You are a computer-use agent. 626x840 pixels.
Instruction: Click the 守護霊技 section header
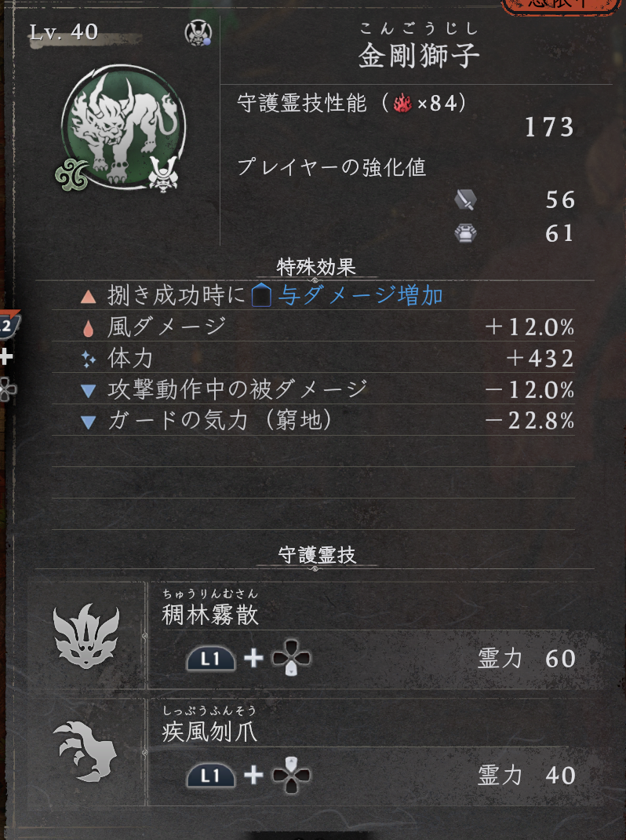click(x=317, y=555)
